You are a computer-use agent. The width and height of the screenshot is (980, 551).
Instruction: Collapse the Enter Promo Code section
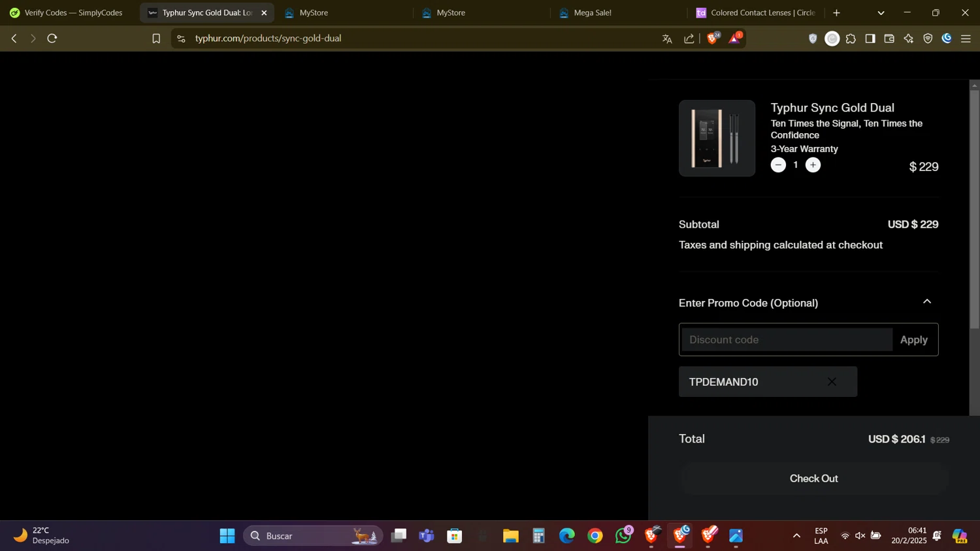coord(927,302)
